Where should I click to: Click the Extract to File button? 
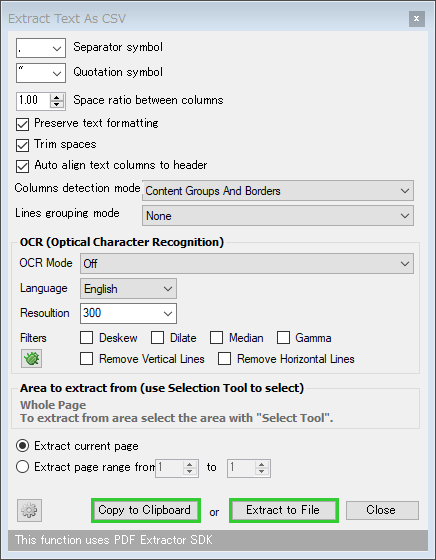tap(284, 510)
